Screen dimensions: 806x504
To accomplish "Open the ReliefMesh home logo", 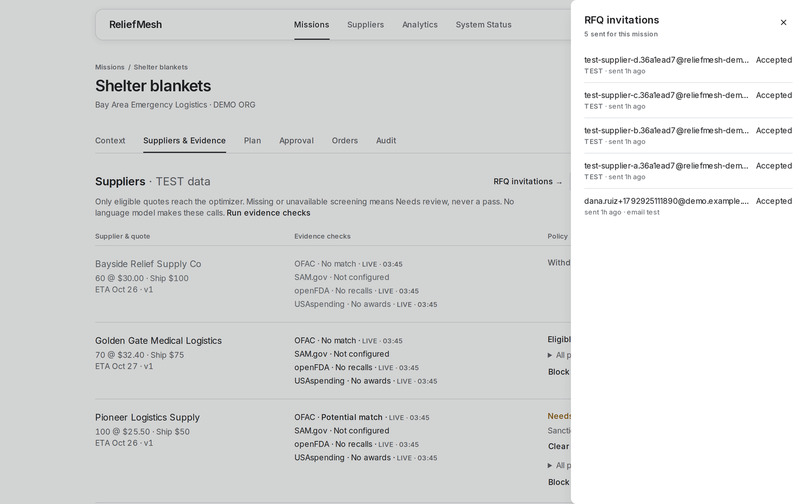I will point(135,25).
